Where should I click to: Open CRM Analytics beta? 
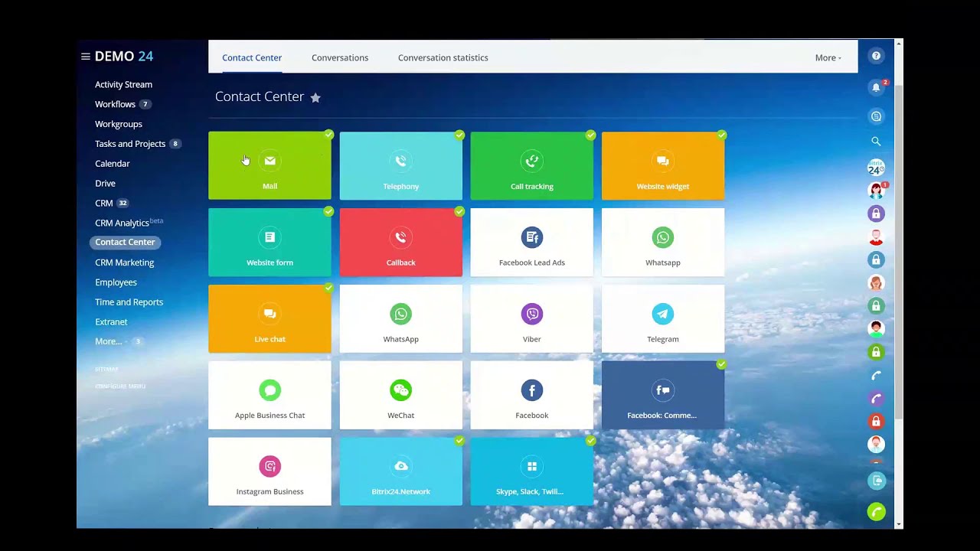122,223
